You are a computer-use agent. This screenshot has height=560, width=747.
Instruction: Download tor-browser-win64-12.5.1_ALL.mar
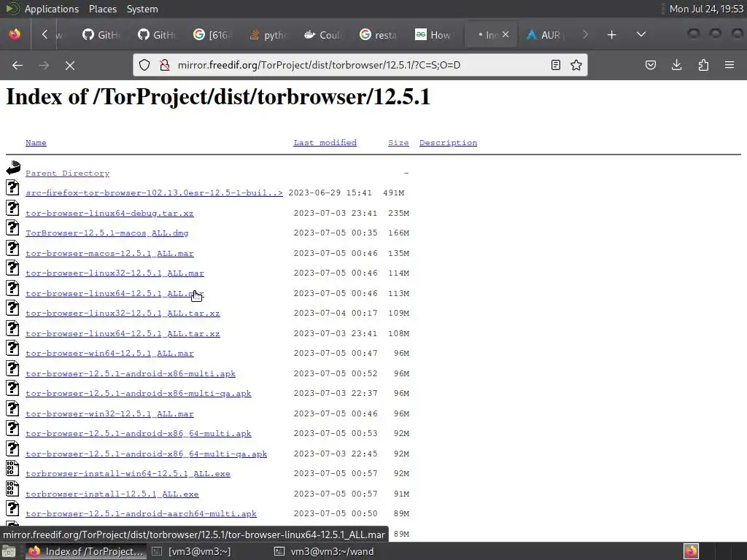pos(109,354)
